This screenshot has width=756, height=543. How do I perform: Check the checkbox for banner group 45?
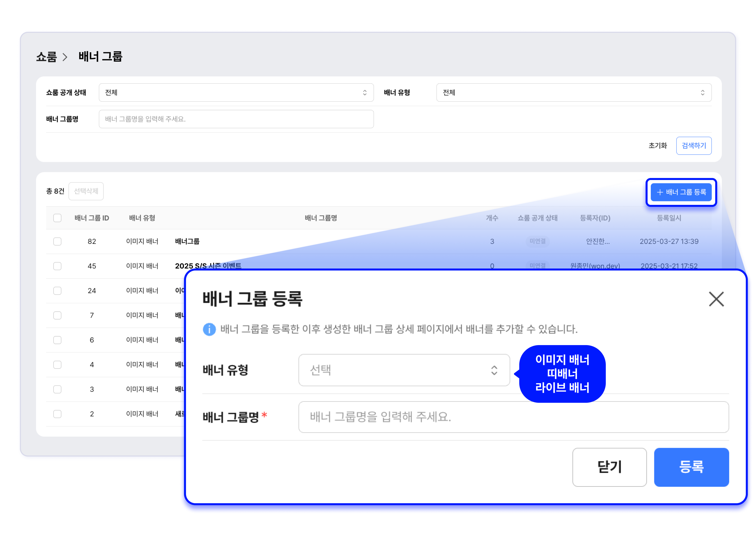point(57,266)
